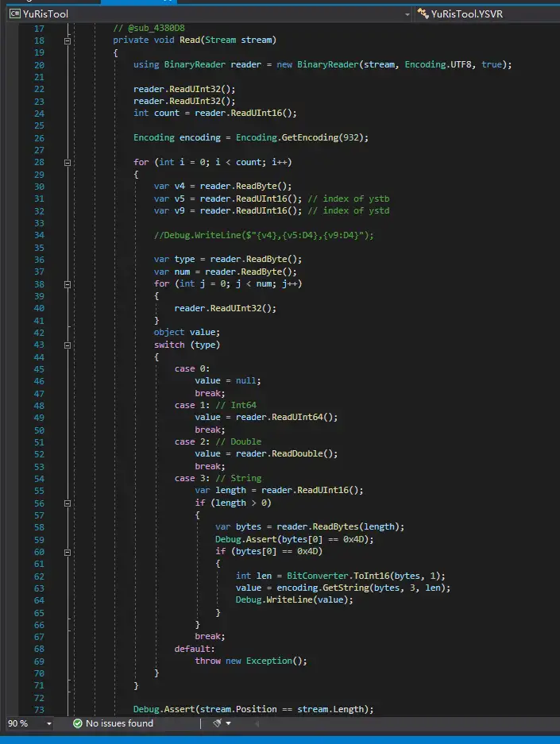Click the No issues found status text
560x744 pixels.
[119, 723]
